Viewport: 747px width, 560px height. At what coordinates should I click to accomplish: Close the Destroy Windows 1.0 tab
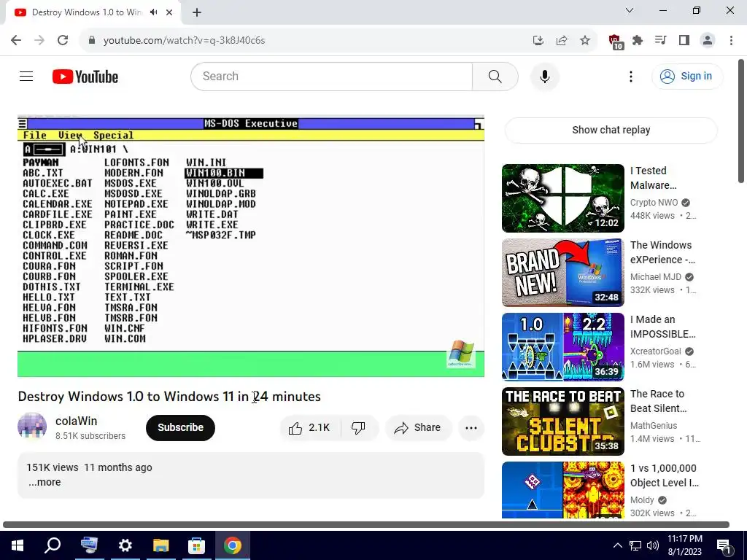[169, 12]
